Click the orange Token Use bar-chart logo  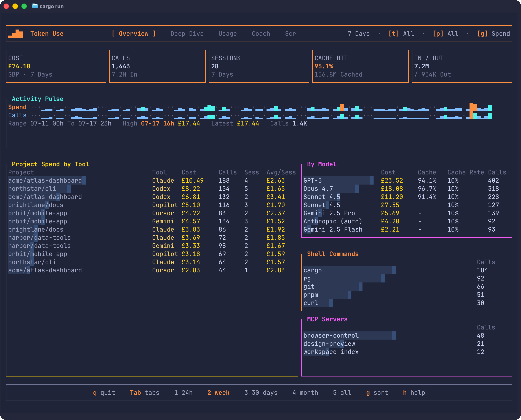click(16, 34)
